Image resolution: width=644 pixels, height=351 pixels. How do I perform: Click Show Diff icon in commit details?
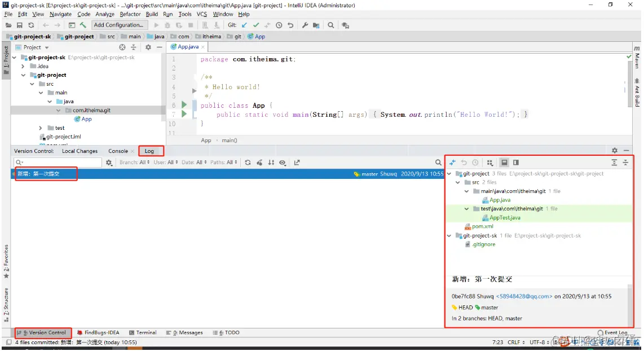[452, 163]
